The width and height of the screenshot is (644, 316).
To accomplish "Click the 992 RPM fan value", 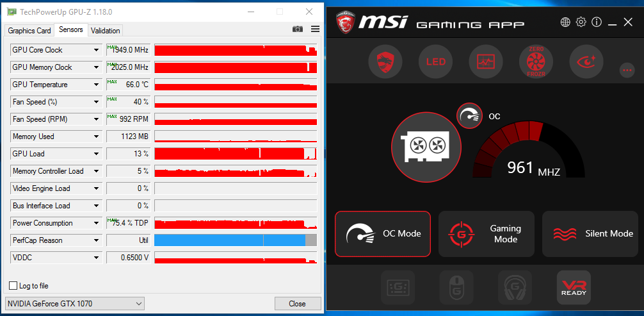I will coord(128,119).
